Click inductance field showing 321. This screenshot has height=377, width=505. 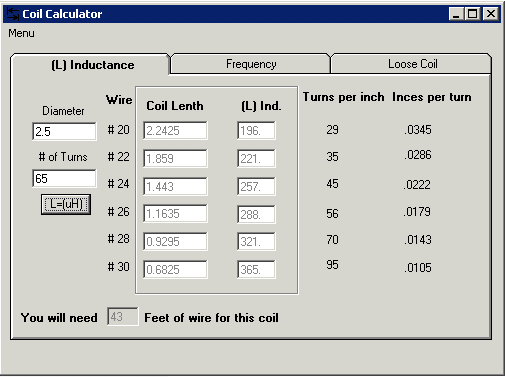(x=256, y=241)
